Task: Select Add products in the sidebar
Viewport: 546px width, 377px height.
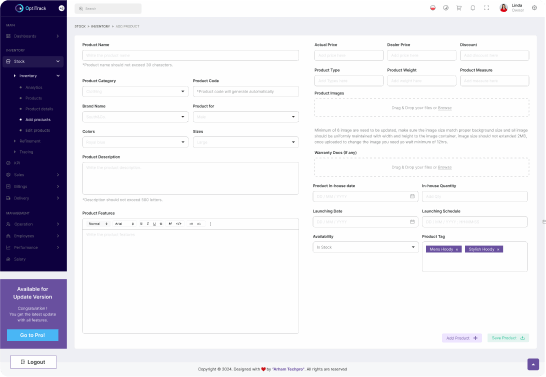Action: (x=38, y=120)
